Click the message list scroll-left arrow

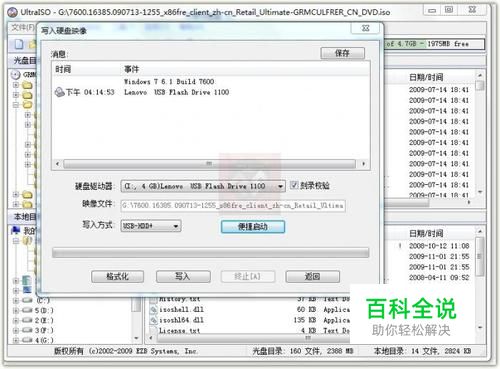[57, 164]
